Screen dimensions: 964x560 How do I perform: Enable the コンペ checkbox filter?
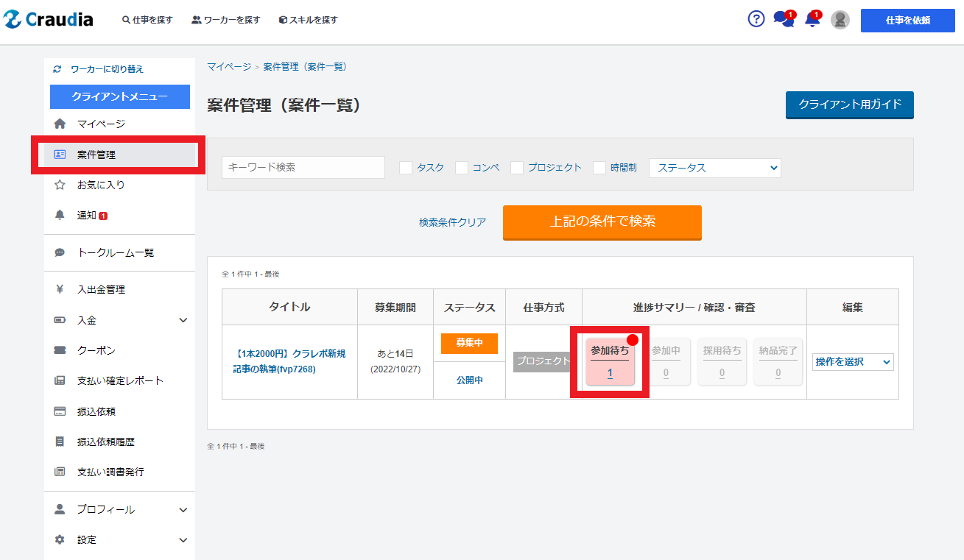462,168
